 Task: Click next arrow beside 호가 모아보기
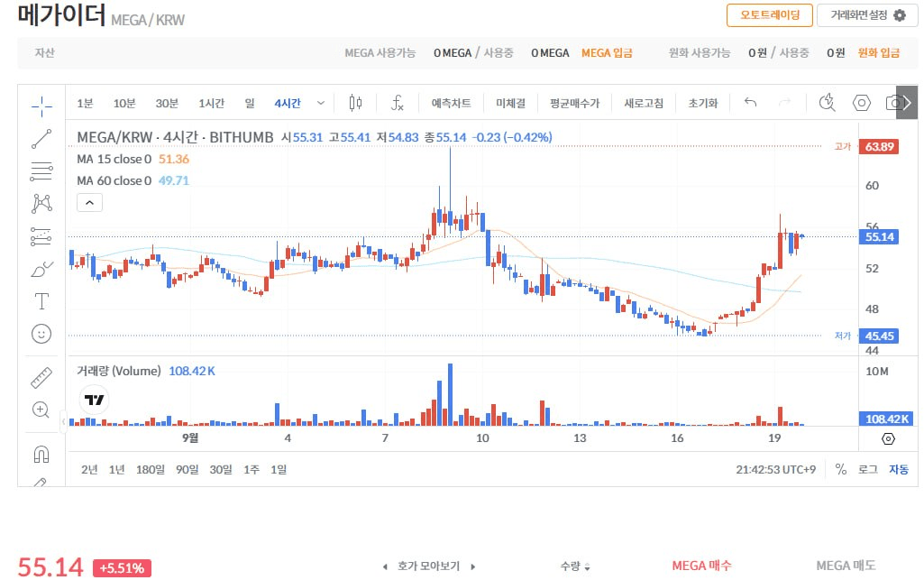[x=472, y=567]
